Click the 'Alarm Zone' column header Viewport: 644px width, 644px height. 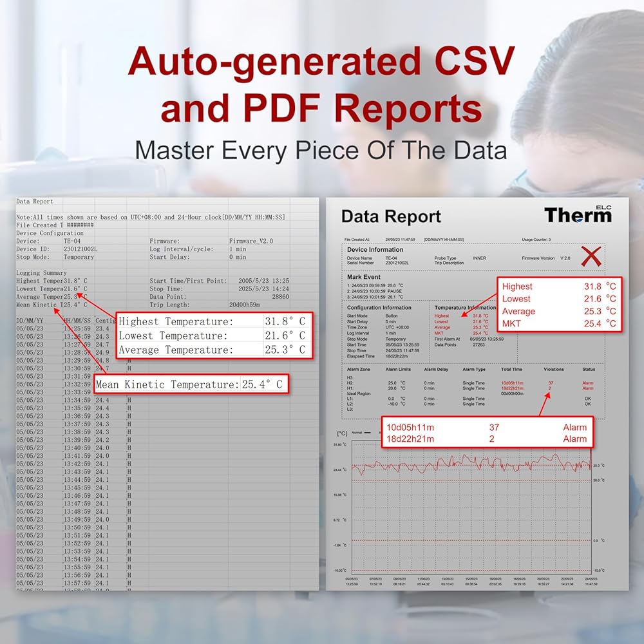[361, 370]
